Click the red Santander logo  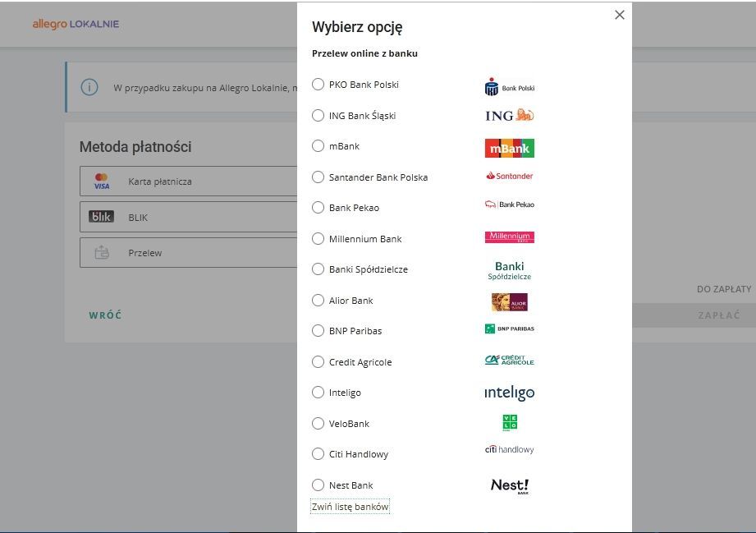click(509, 176)
